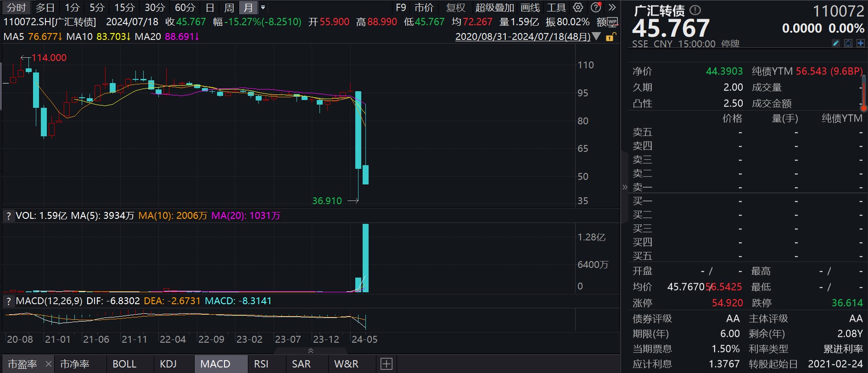
Task: Switch to the W&R indicator tab
Action: (x=346, y=364)
